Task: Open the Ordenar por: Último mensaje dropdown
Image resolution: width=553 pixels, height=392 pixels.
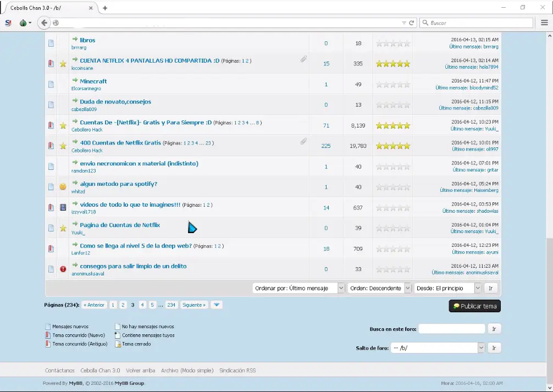Action: (298, 288)
